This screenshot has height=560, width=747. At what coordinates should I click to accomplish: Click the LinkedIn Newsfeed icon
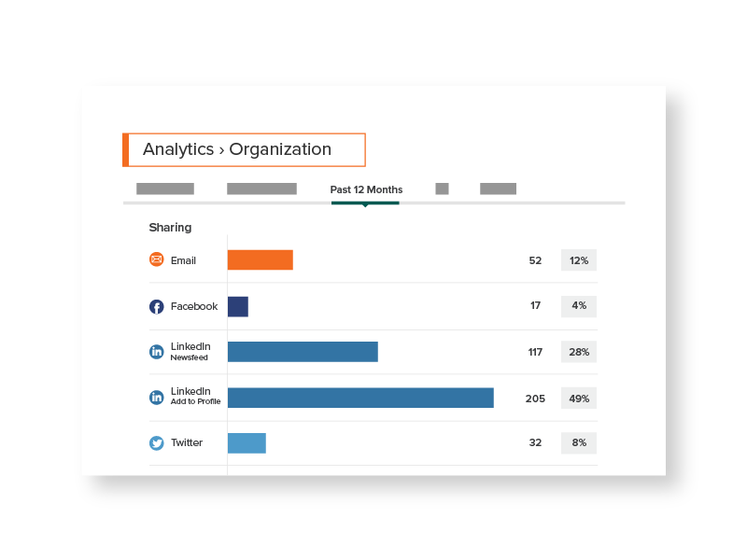157,352
